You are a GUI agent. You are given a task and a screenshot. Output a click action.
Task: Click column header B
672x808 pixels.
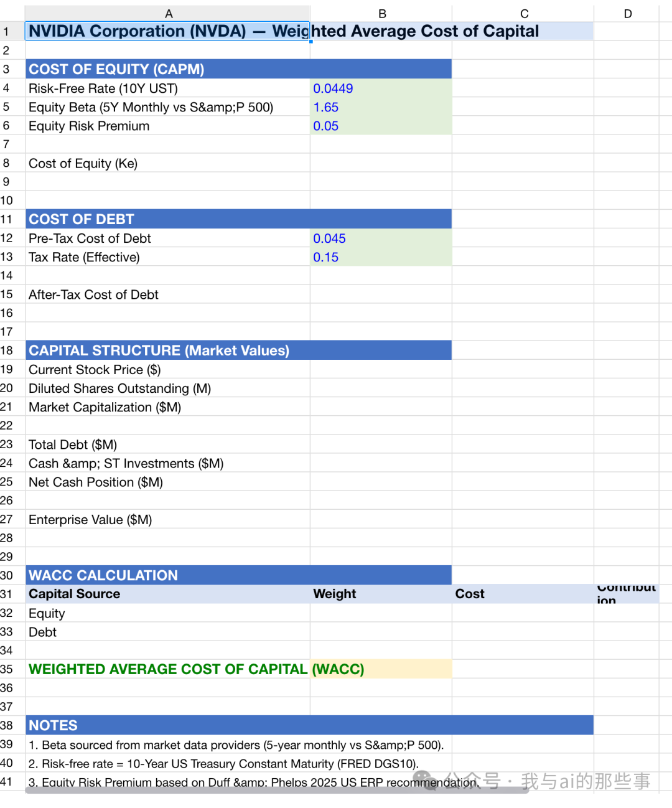click(381, 14)
